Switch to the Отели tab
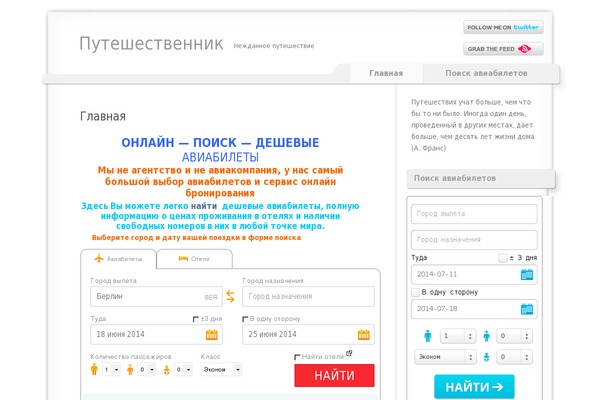 [x=194, y=259]
